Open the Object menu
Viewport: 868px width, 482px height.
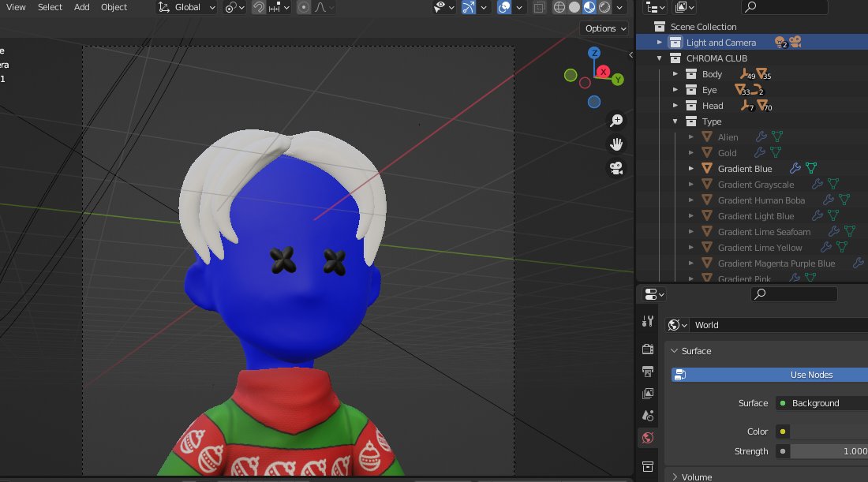114,7
